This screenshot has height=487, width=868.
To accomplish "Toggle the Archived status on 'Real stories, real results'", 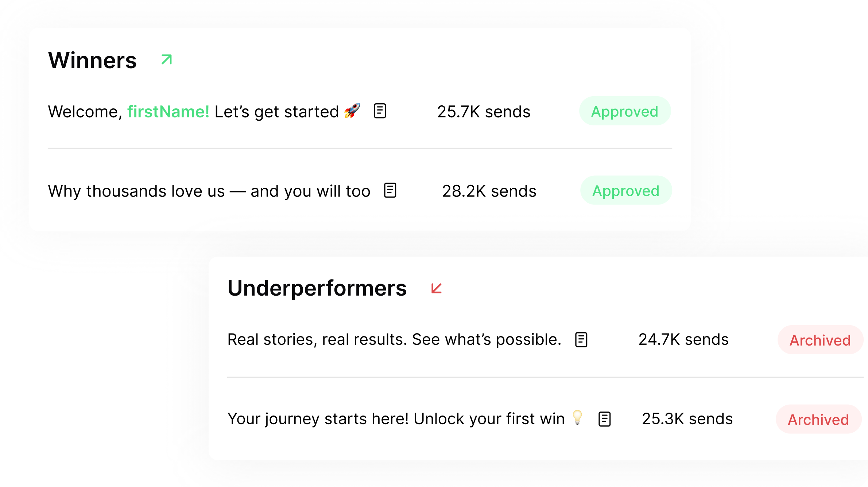I will (820, 340).
